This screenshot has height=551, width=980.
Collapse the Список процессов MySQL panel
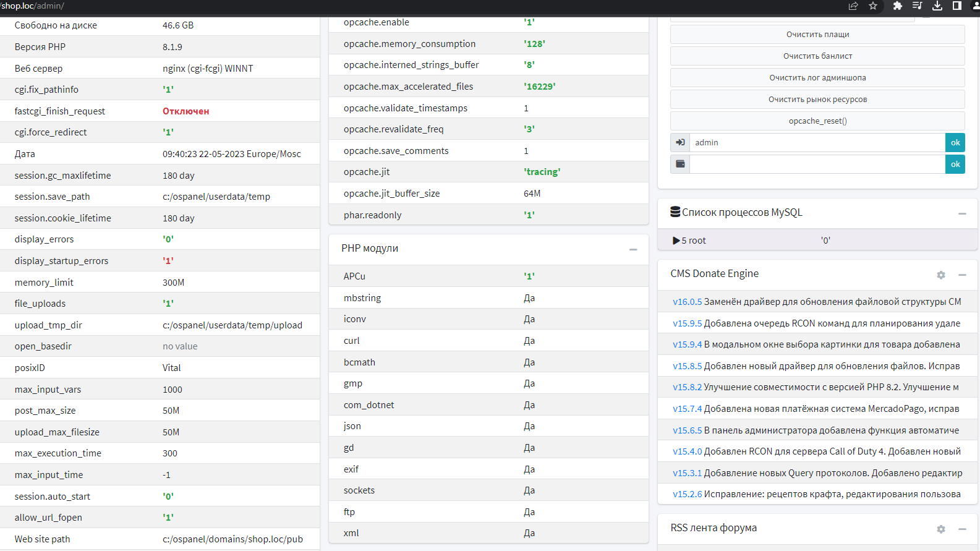pyautogui.click(x=962, y=213)
